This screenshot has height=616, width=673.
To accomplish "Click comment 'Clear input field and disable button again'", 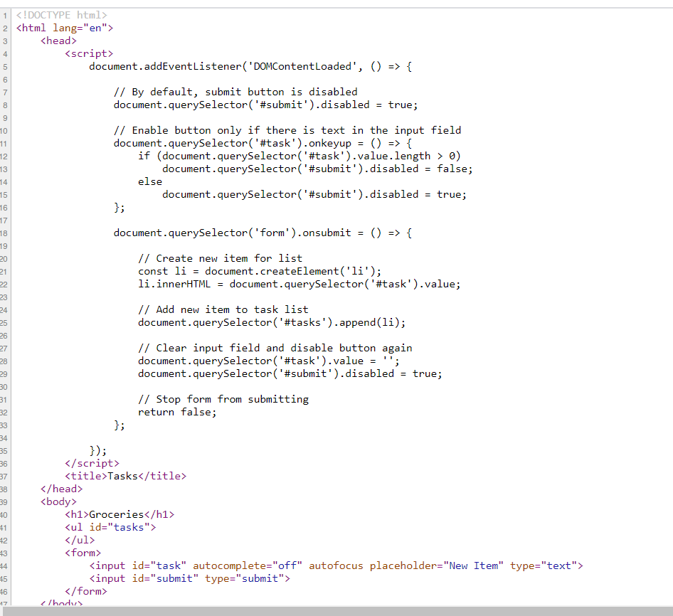I will pos(275,348).
